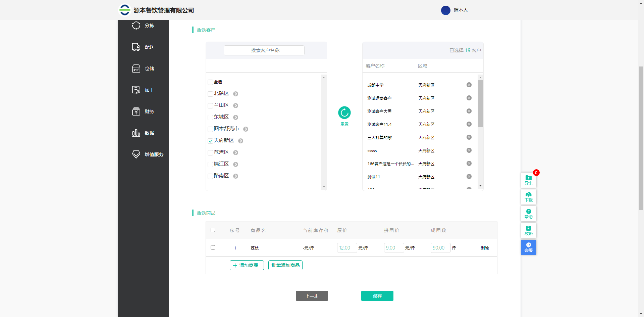Click the 上一步 previous step button

312,296
